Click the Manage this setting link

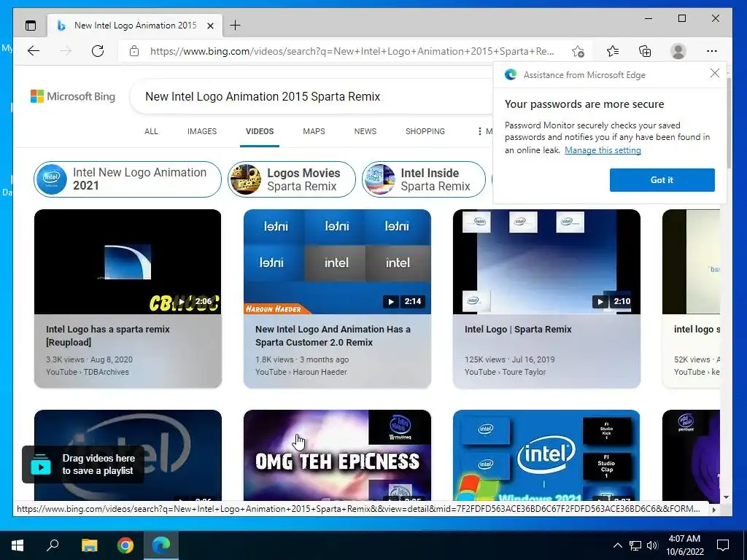point(603,150)
